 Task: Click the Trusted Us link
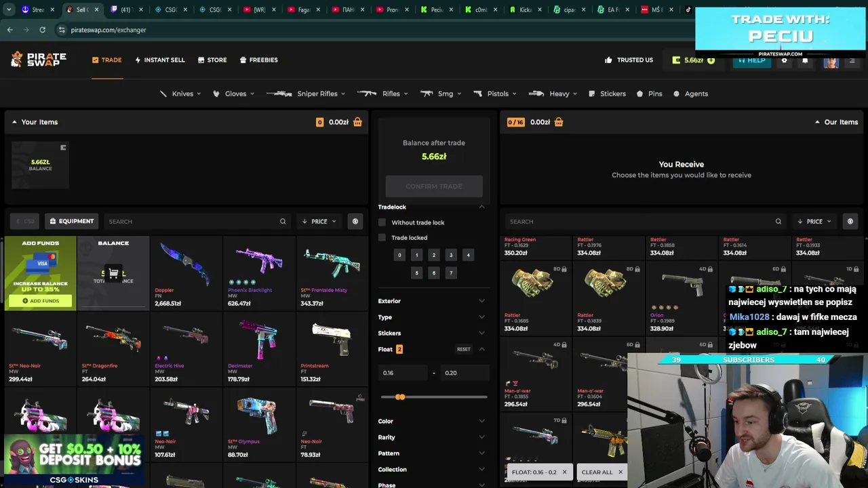point(629,60)
